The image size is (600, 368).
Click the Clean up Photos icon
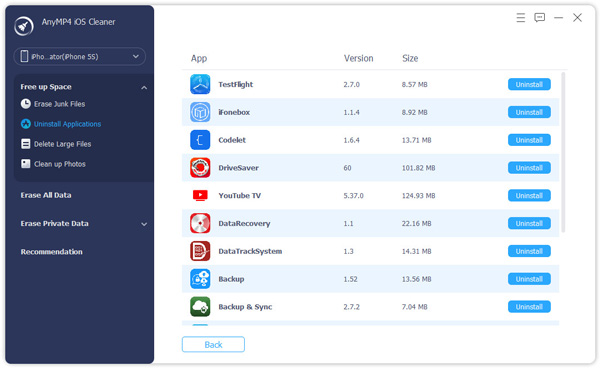tap(26, 164)
